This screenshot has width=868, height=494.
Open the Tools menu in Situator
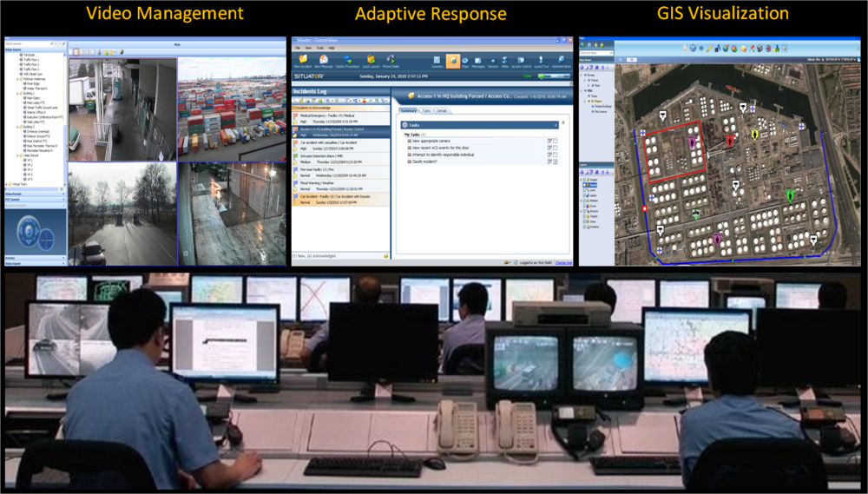coord(319,48)
